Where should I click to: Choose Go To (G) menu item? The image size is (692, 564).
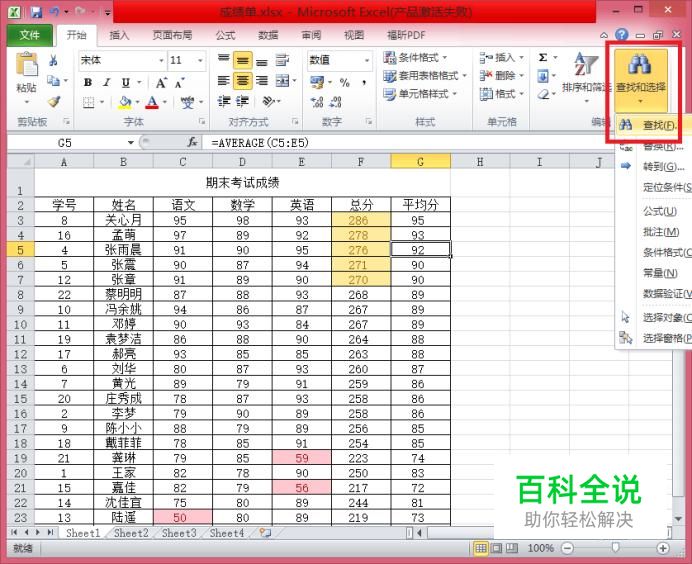654,166
